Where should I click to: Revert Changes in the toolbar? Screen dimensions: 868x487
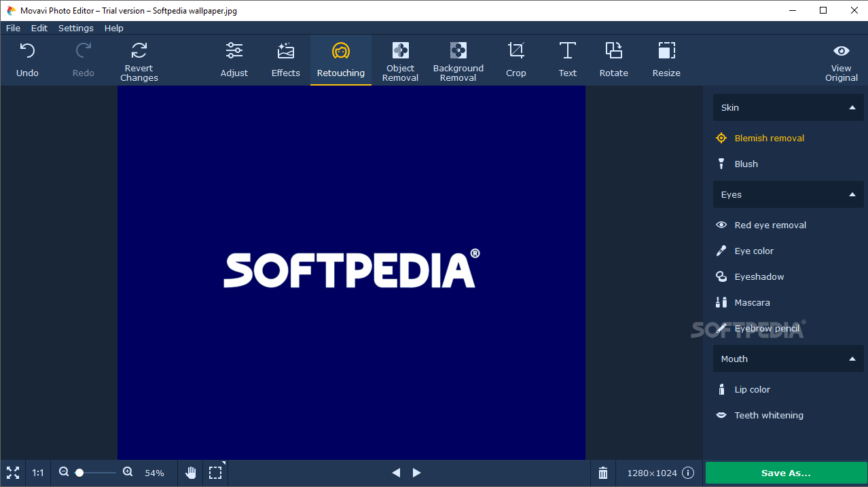click(139, 60)
